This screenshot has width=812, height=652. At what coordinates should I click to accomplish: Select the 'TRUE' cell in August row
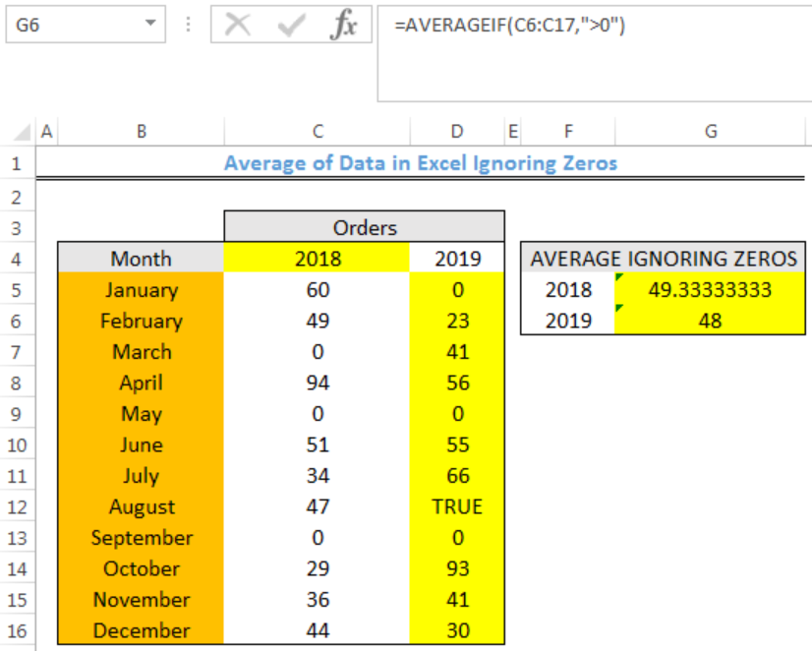(457, 505)
